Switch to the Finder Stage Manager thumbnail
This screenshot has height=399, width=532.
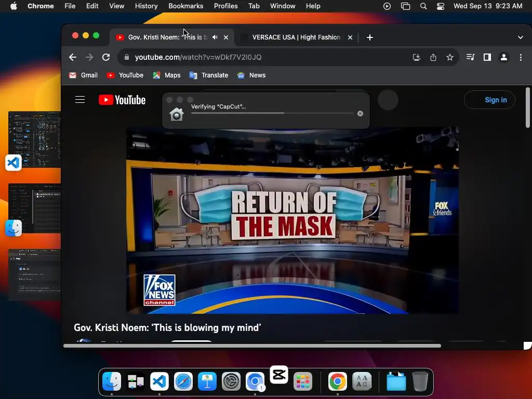pyautogui.click(x=34, y=208)
